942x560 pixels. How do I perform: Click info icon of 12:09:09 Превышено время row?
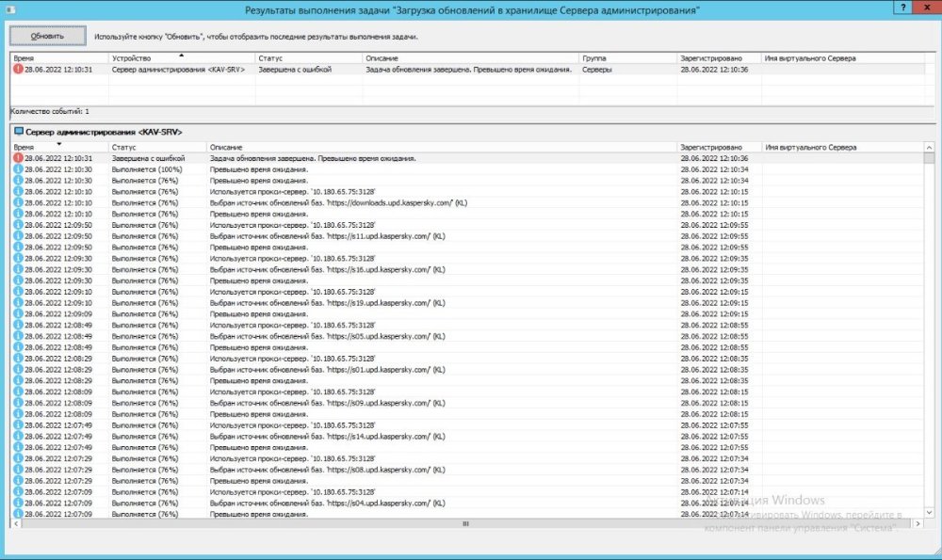18,314
